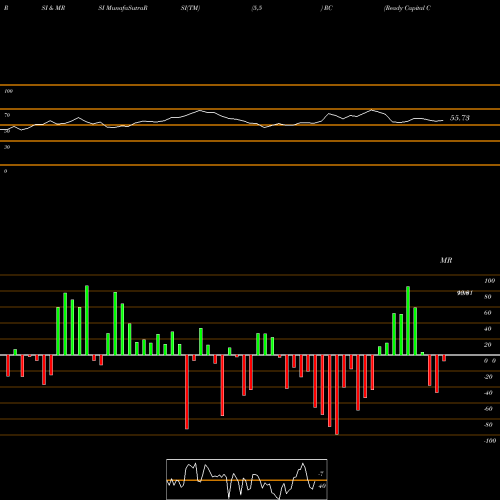Click the '(5,5' parameter text in header
This screenshot has height=500, width=500.
257,8
